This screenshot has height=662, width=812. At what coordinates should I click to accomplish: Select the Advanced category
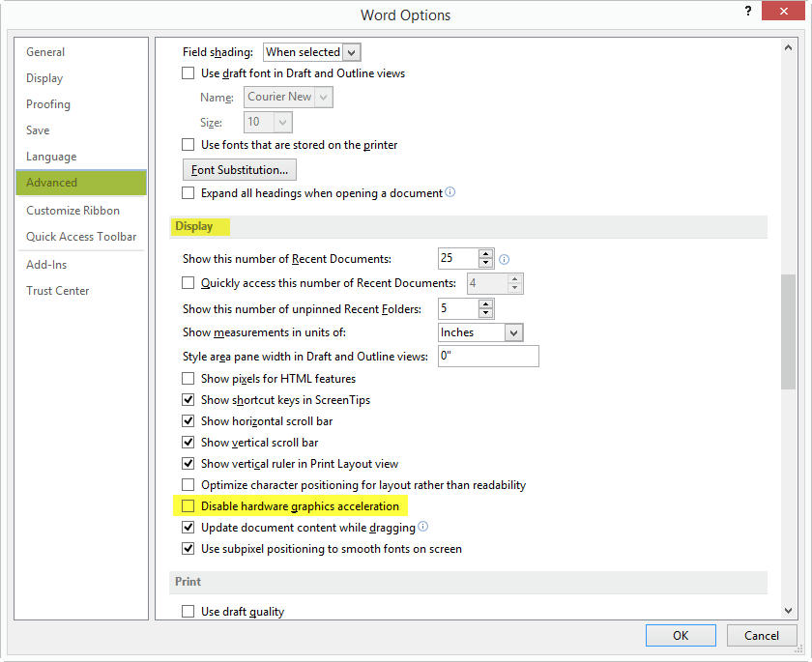81,183
